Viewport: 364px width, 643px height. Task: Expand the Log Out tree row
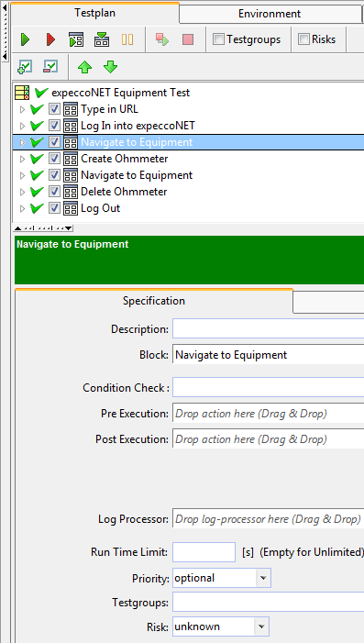pyautogui.click(x=22, y=208)
